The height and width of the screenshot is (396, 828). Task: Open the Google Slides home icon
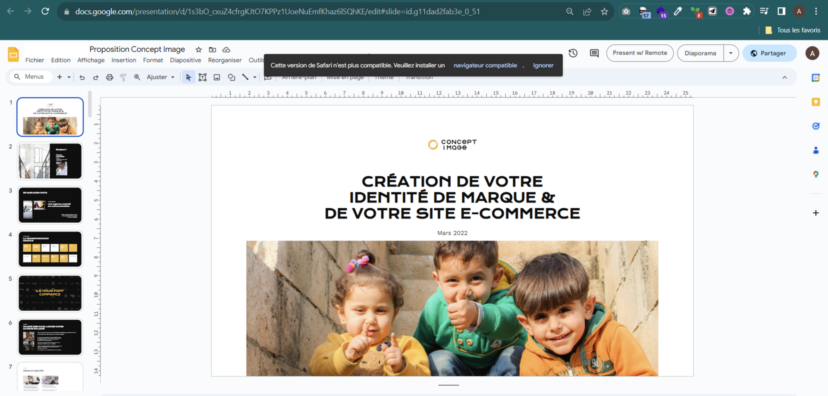point(13,54)
